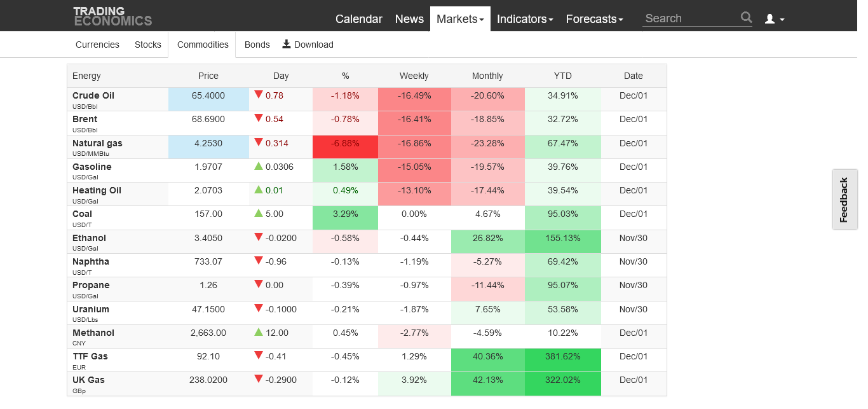The image size is (868, 409).
Task: Click Natural gas red daily percent cell
Action: pyautogui.click(x=345, y=143)
